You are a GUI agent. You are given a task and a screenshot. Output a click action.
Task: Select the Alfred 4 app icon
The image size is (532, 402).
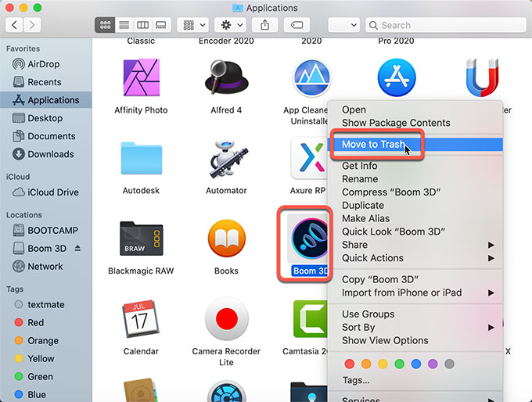click(226, 77)
